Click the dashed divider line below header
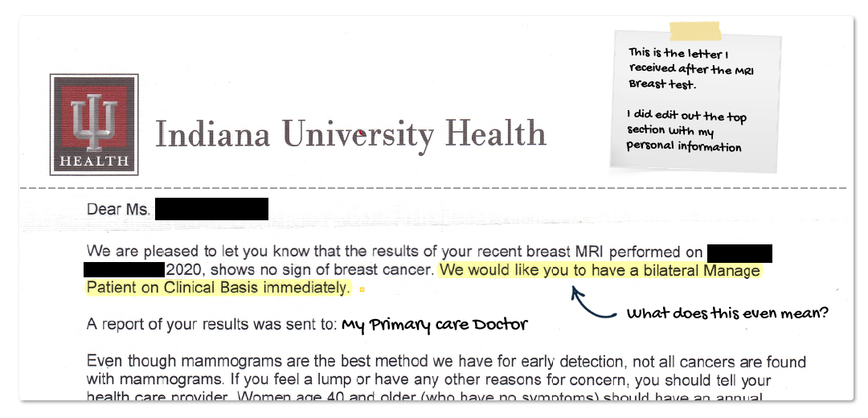Screen dimensions: 868x418 tap(433, 188)
